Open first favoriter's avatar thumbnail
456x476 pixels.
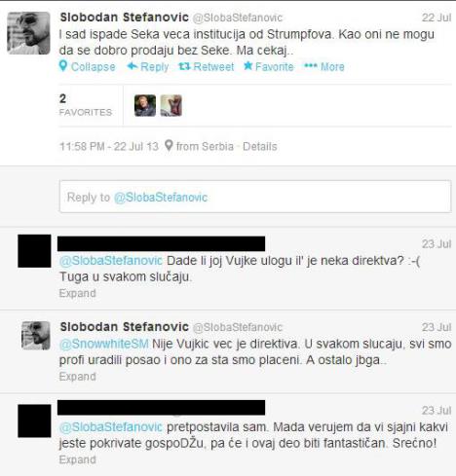click(145, 105)
